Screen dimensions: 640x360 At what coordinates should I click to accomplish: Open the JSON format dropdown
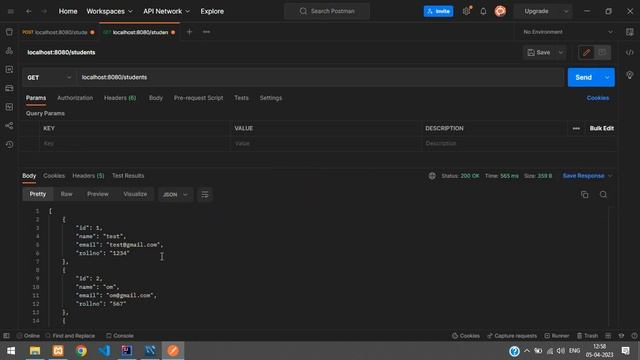pyautogui.click(x=175, y=195)
